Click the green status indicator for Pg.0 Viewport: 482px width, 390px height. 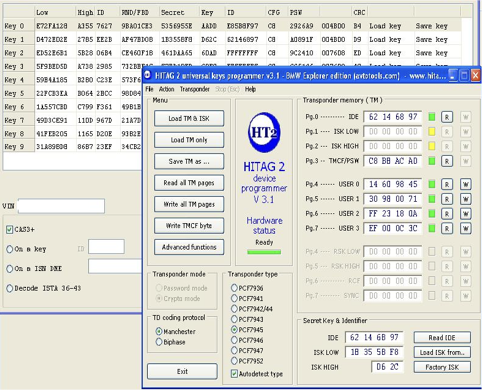click(x=432, y=117)
